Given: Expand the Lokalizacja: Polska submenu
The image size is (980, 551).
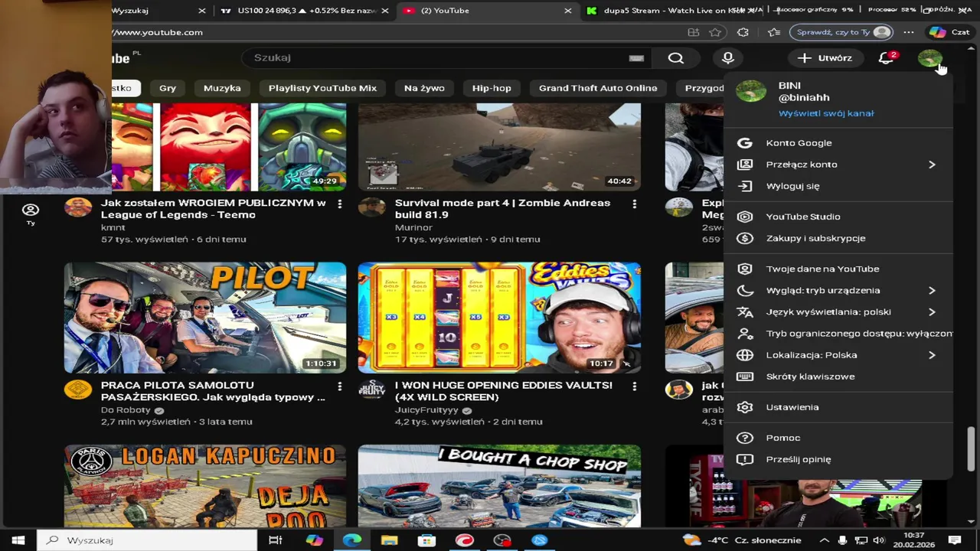Looking at the screenshot, I should coord(932,355).
